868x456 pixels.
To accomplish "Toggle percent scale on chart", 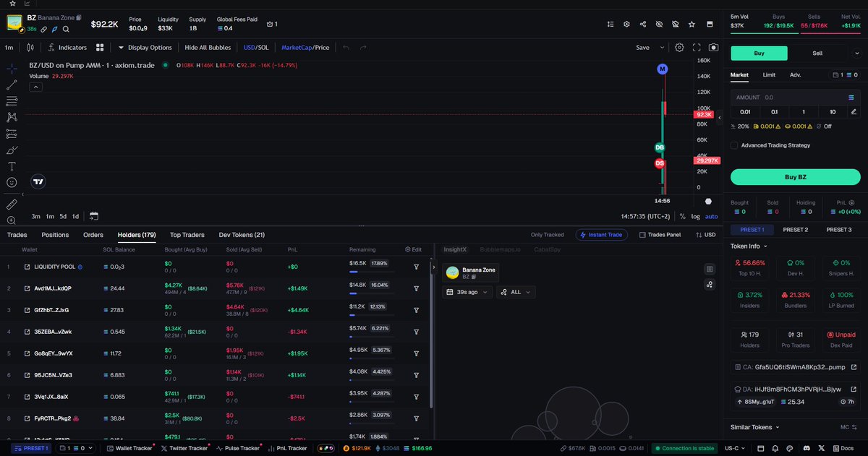I will [682, 216].
